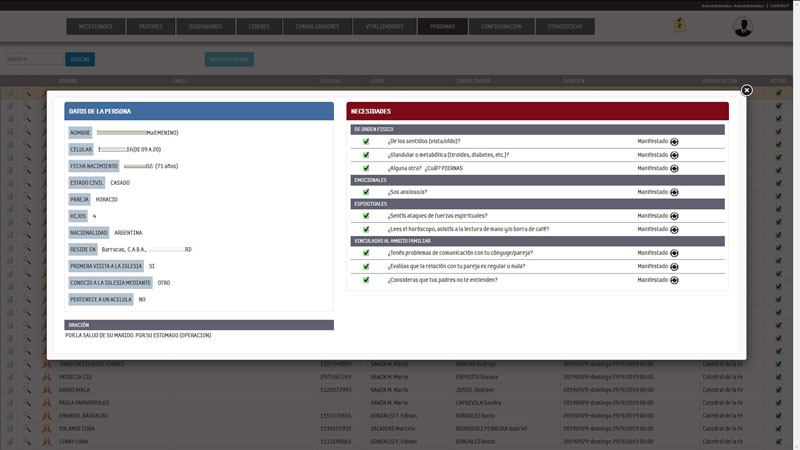Click the Buscar button

[80, 59]
